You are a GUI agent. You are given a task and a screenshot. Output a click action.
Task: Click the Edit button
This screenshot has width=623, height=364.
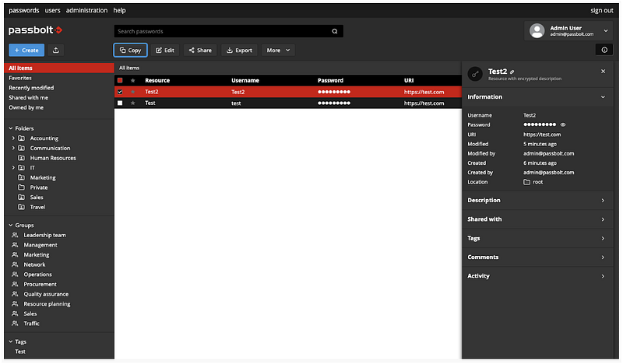click(x=165, y=50)
